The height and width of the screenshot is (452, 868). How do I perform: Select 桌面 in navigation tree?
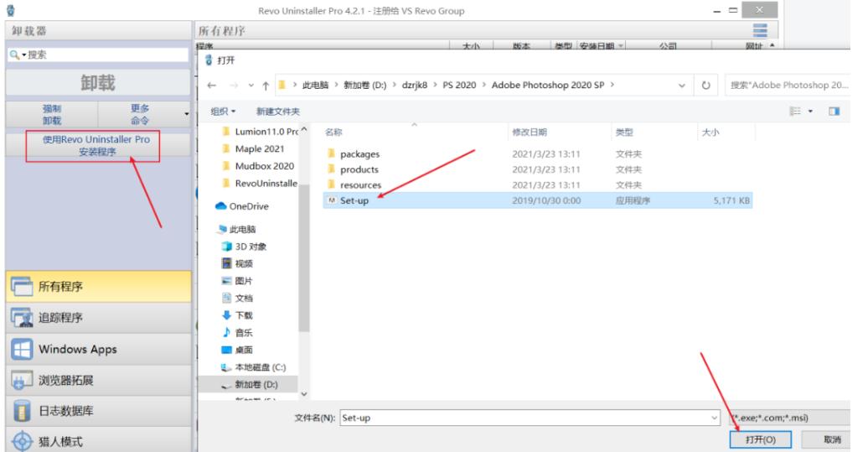[x=237, y=350]
